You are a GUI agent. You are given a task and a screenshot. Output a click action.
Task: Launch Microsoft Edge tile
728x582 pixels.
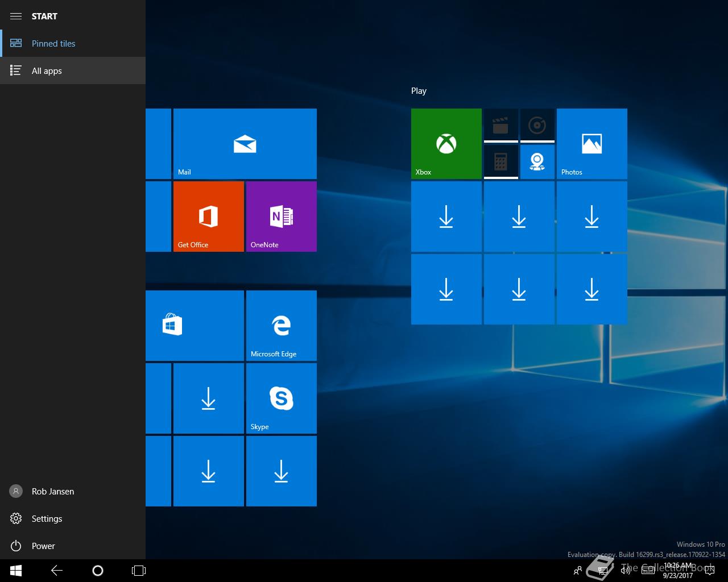pyautogui.click(x=282, y=326)
